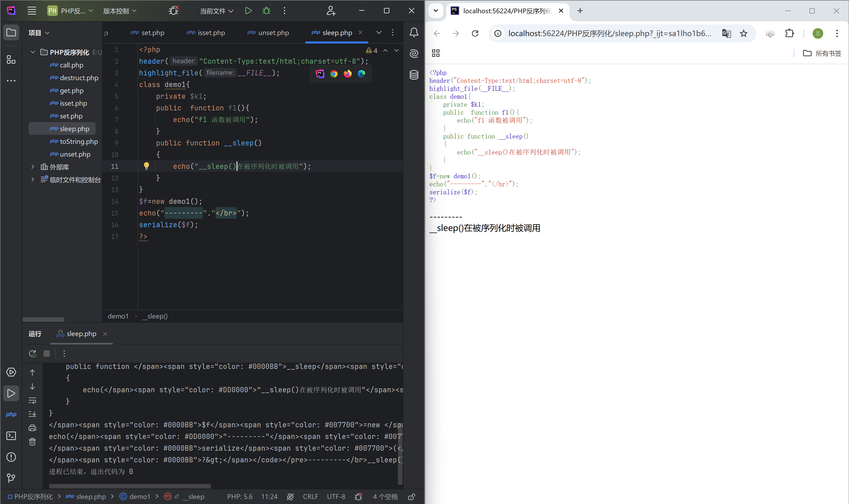The image size is (849, 504).
Task: Open call.php in project tree
Action: tap(67, 65)
